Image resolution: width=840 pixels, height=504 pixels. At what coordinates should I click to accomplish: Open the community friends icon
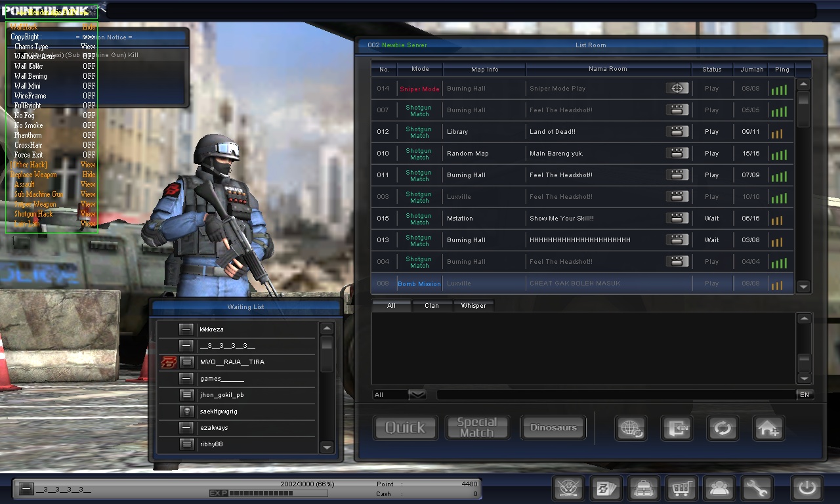720,489
